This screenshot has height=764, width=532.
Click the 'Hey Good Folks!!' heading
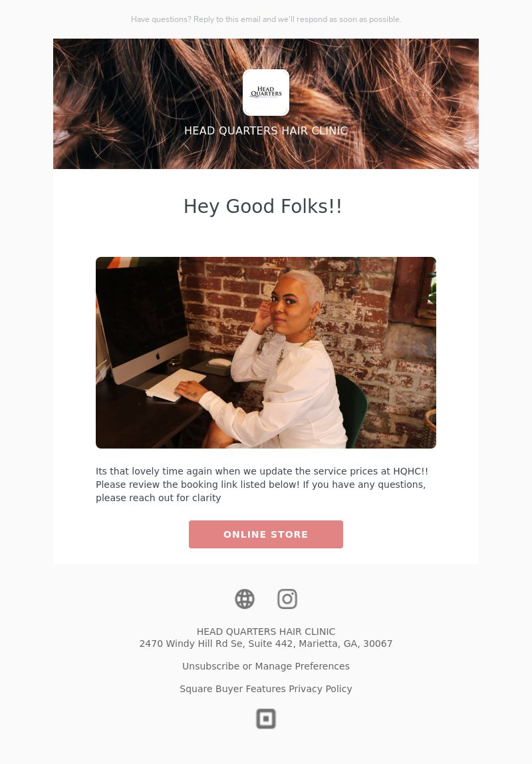click(x=263, y=206)
